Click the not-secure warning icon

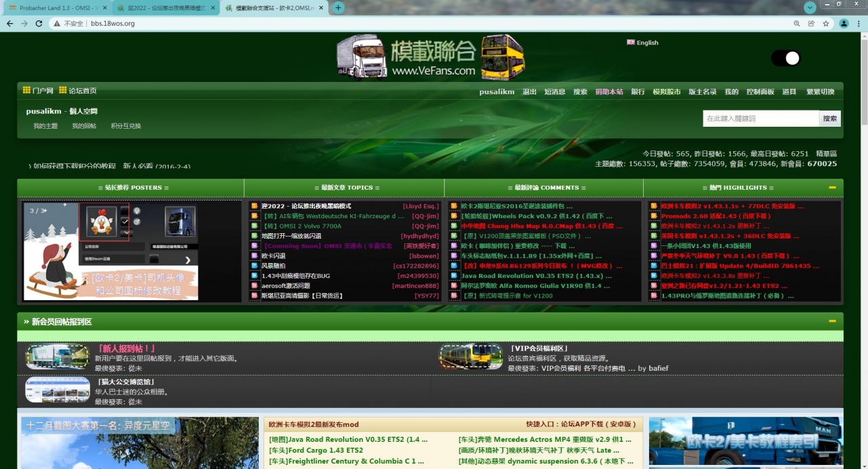pyautogui.click(x=57, y=23)
